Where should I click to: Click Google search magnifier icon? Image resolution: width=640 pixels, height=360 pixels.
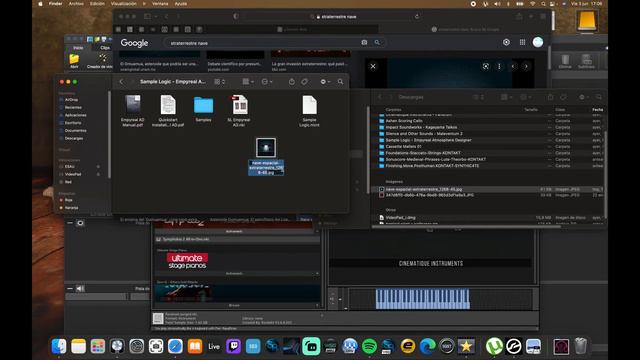[x=377, y=42]
